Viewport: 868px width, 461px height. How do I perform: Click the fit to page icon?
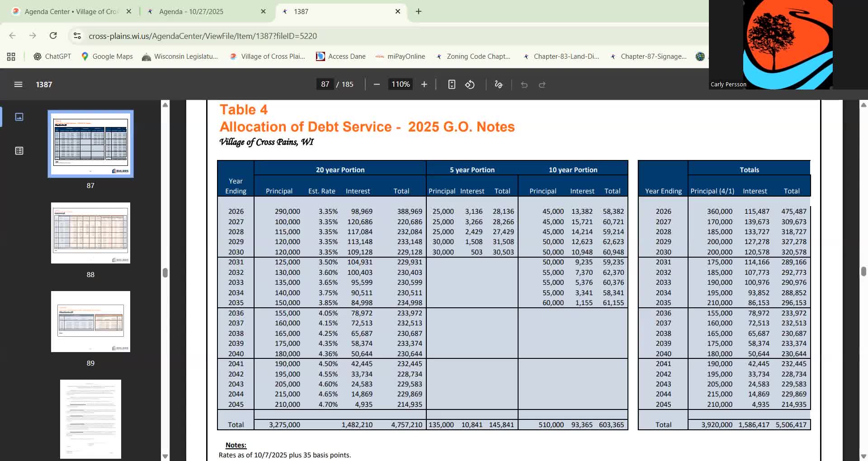(x=452, y=85)
